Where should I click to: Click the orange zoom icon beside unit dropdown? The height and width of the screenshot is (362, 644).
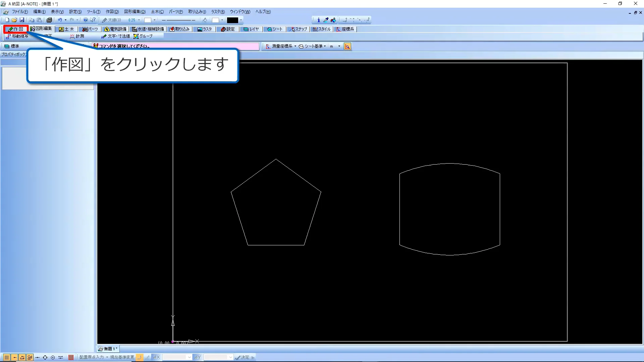click(347, 47)
